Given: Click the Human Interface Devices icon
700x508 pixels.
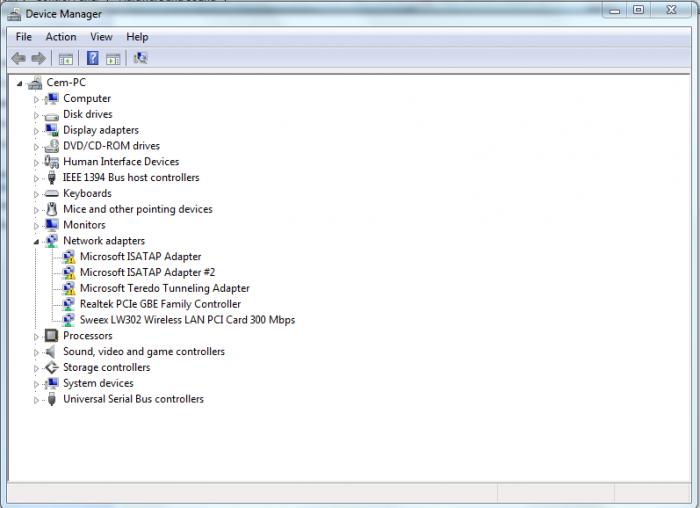Looking at the screenshot, I should tap(52, 162).
